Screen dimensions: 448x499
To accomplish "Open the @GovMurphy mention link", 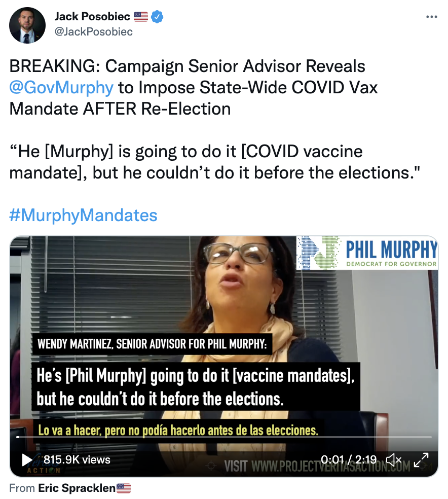I will point(61,88).
